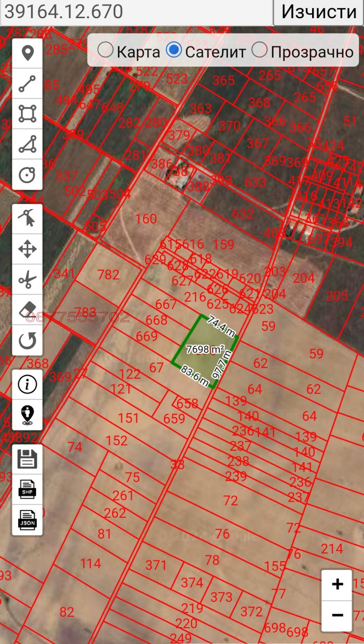Pick the draw circle tool
The height and width of the screenshot is (644, 364).
point(27,175)
